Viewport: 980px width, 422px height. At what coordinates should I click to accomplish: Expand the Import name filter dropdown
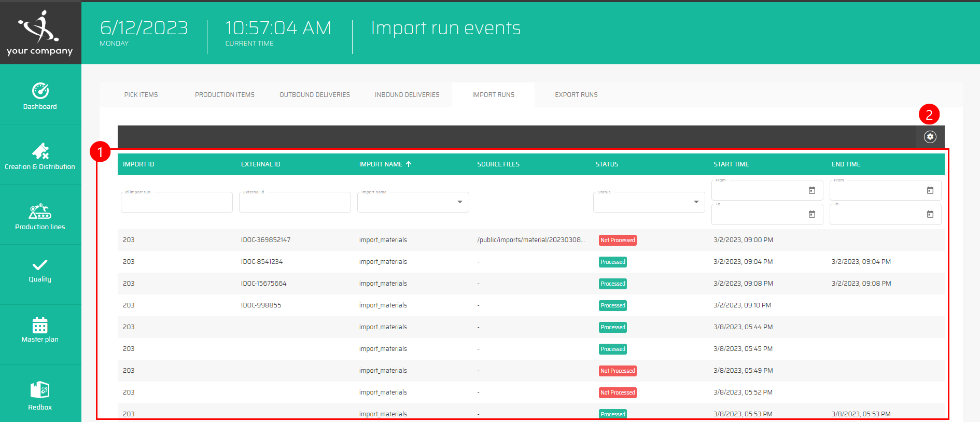[x=459, y=202]
